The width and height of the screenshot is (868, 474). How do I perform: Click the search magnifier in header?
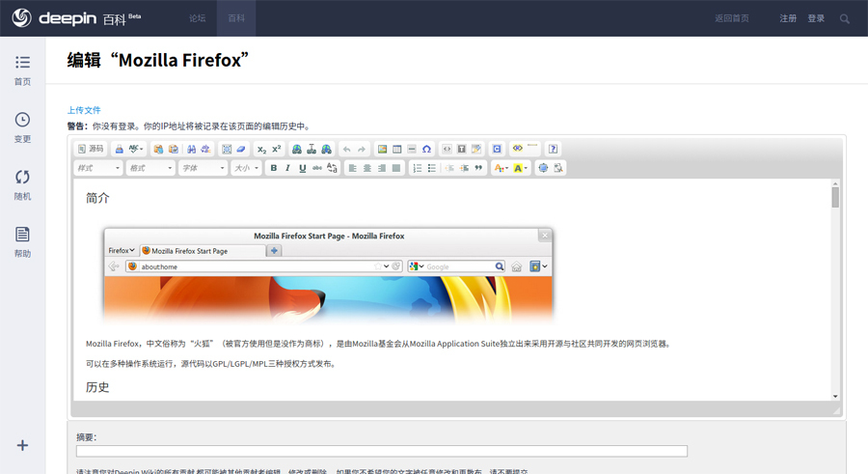click(844, 19)
